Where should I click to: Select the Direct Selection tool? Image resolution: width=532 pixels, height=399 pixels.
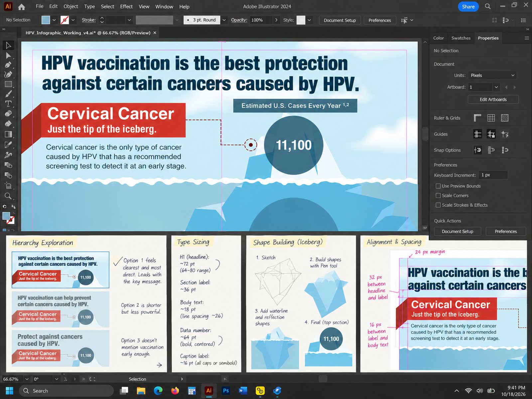point(8,55)
